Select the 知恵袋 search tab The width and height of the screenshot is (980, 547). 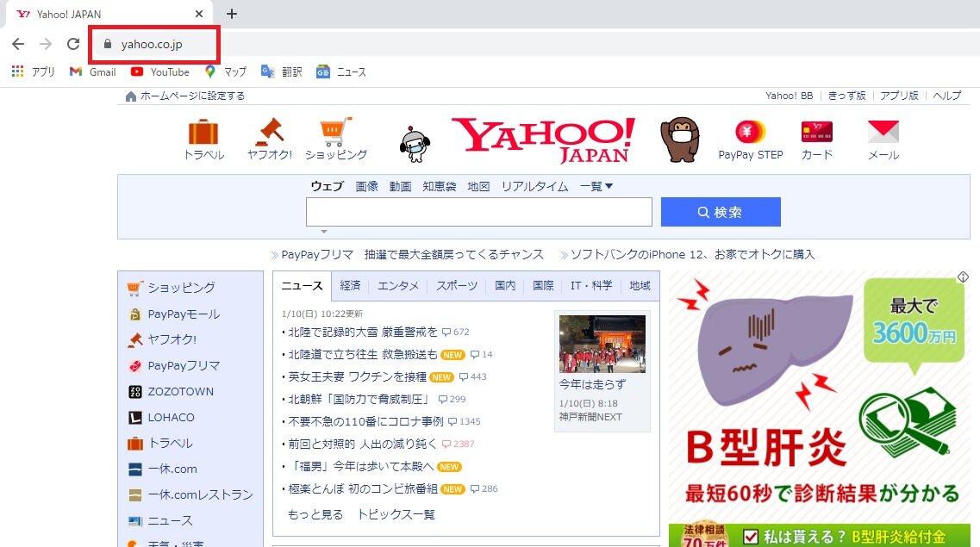coord(440,186)
